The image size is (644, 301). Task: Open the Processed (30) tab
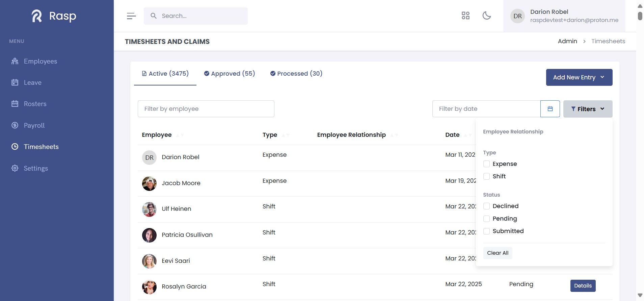tap(296, 74)
